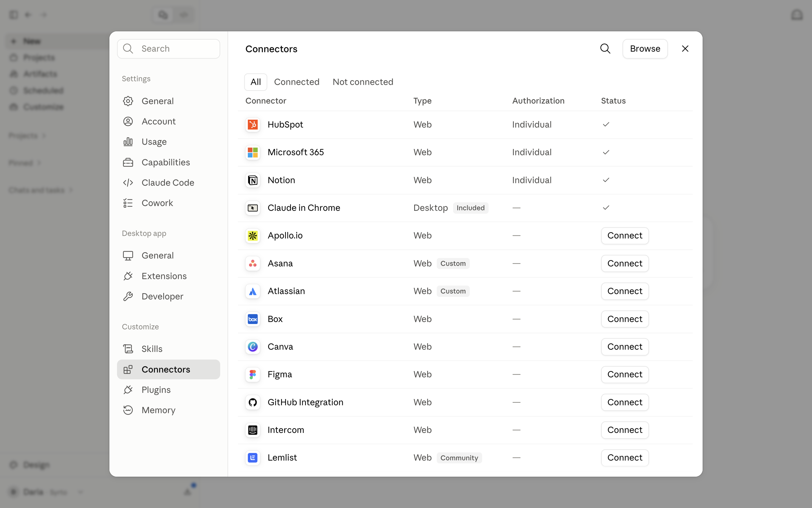Screen dimensions: 812x508
Task: Click the HubSpot status checkmark
Action: (x=606, y=125)
